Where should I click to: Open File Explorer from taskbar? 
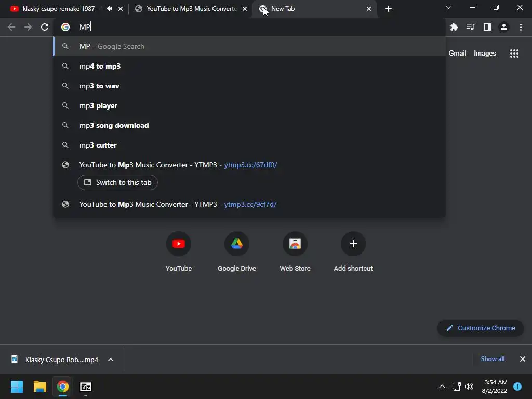pyautogui.click(x=39, y=387)
